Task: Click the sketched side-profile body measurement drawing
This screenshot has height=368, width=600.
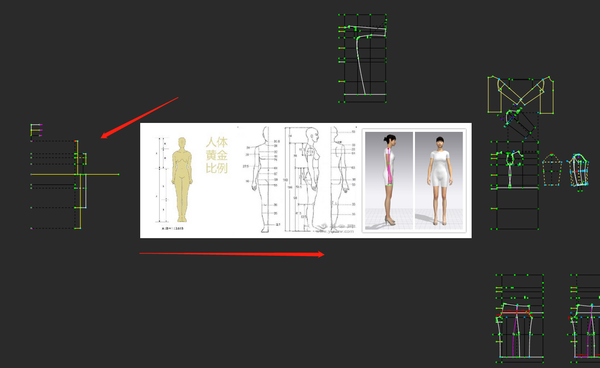Action: [312, 179]
